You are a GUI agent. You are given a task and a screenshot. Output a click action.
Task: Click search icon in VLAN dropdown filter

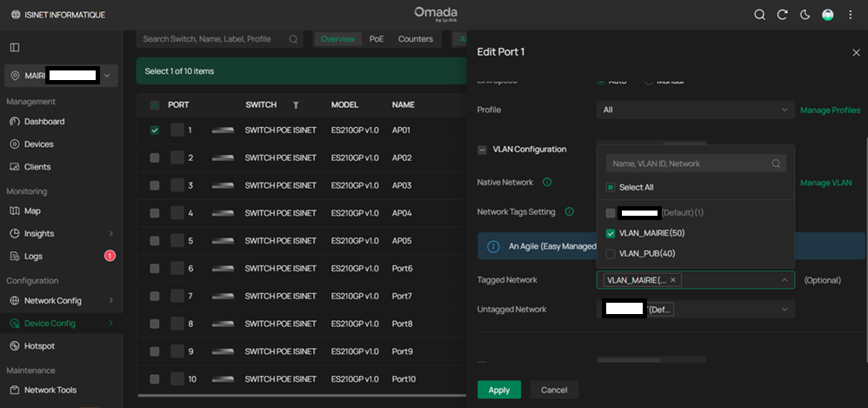776,164
